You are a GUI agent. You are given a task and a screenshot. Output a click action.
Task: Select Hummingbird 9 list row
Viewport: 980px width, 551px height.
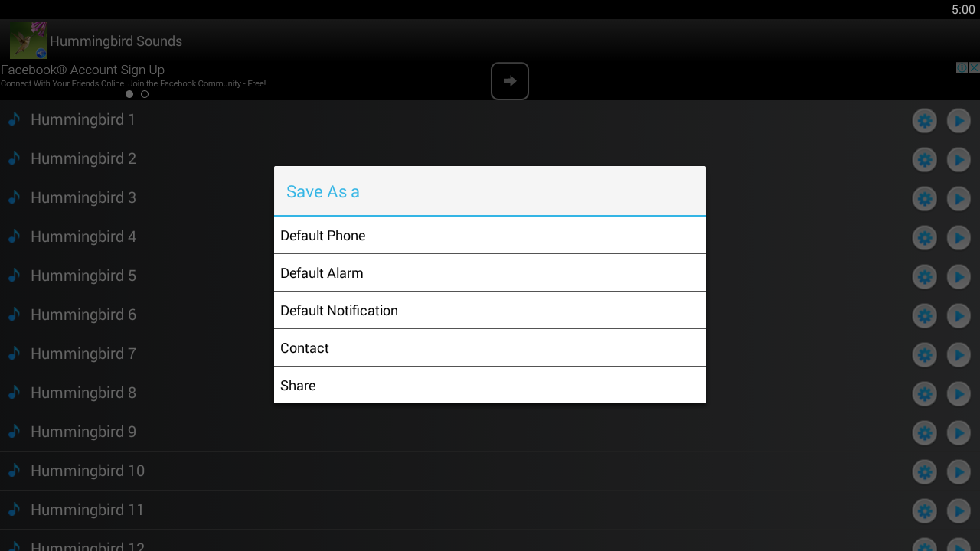490,432
